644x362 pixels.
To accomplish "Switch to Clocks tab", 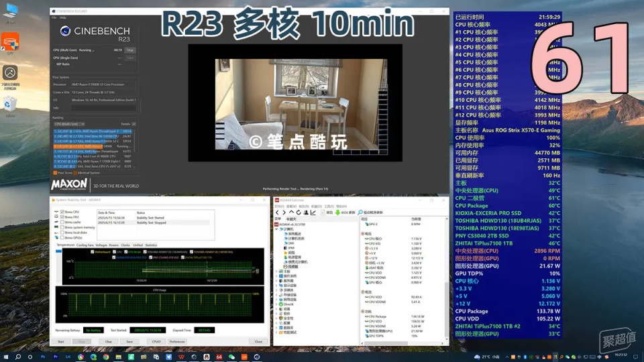I will [125, 245].
